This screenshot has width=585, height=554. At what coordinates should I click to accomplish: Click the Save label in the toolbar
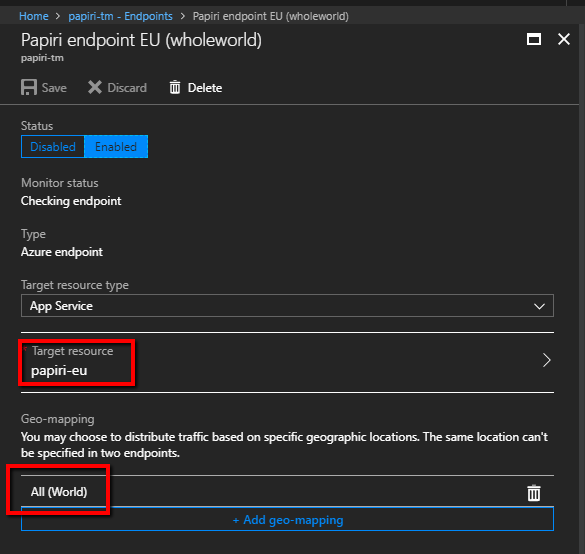pos(54,88)
